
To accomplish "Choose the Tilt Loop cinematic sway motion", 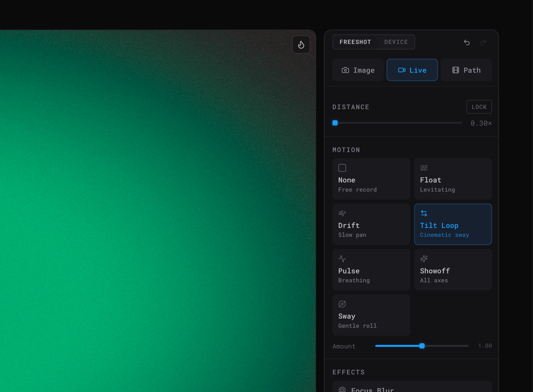I will [x=453, y=224].
